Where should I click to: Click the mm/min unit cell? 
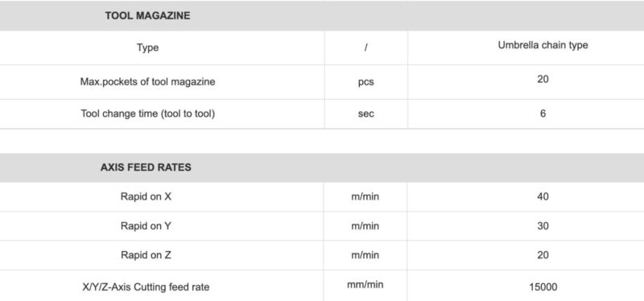365,284
